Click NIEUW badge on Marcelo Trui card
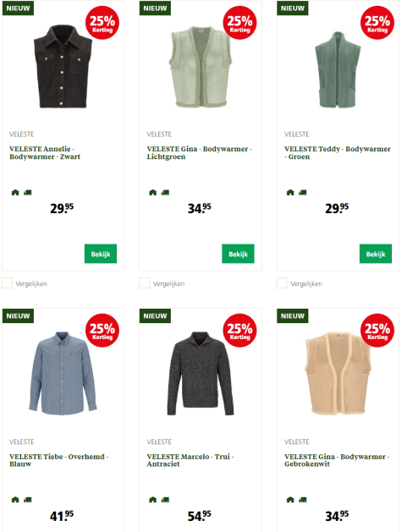402x532 pixels. point(155,315)
